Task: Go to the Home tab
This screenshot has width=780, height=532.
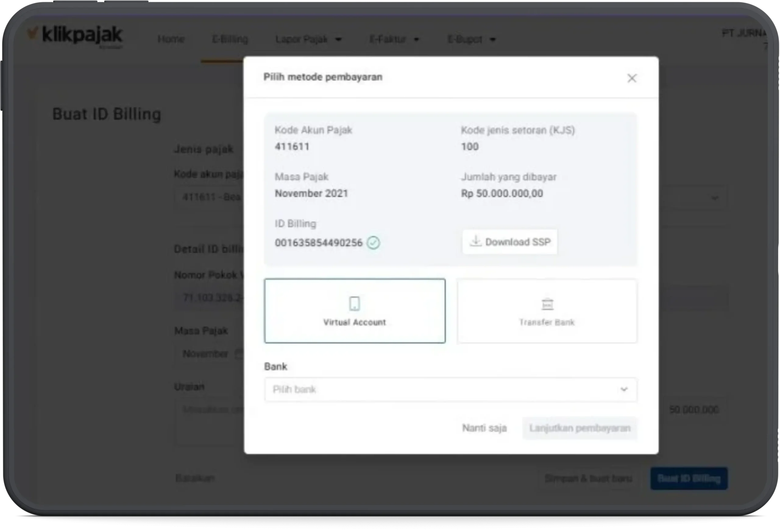Action: tap(171, 39)
